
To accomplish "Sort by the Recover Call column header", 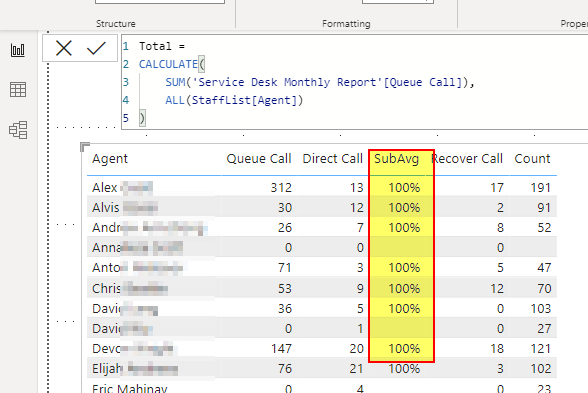I will 468,159.
